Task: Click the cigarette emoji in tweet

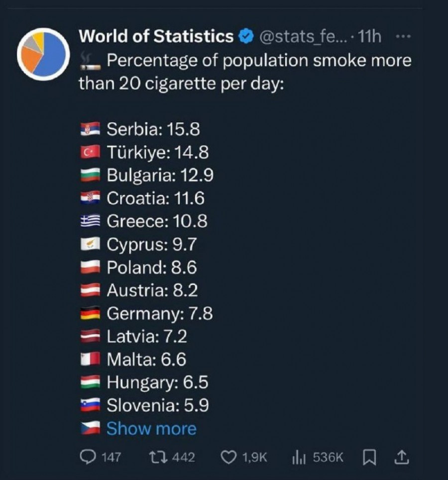Action: (90, 61)
